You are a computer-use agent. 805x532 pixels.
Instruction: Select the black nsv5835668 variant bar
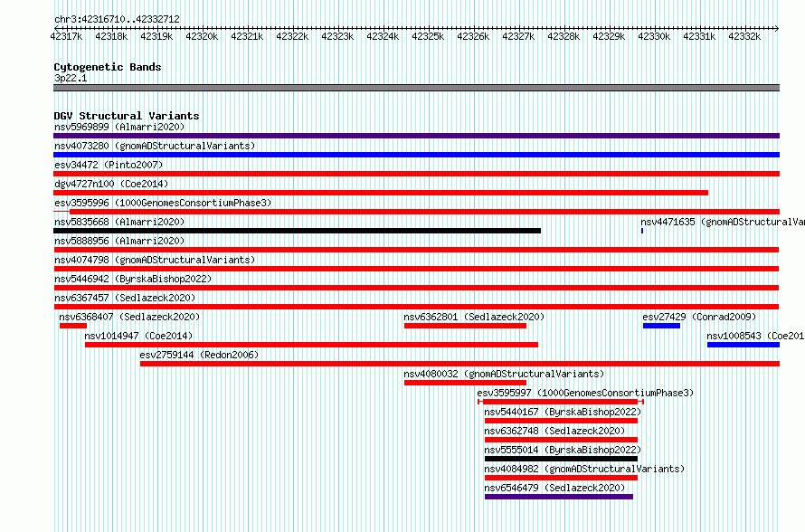pos(298,231)
